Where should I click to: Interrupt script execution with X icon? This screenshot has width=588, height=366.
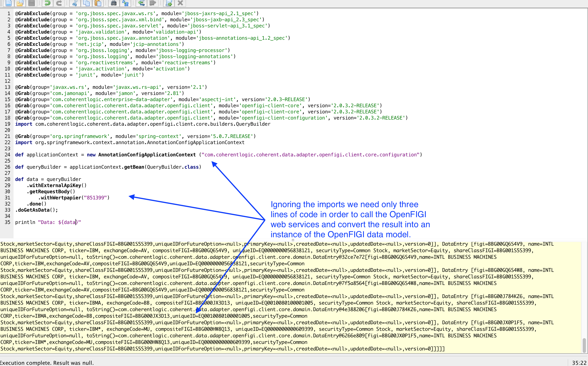pos(180,3)
